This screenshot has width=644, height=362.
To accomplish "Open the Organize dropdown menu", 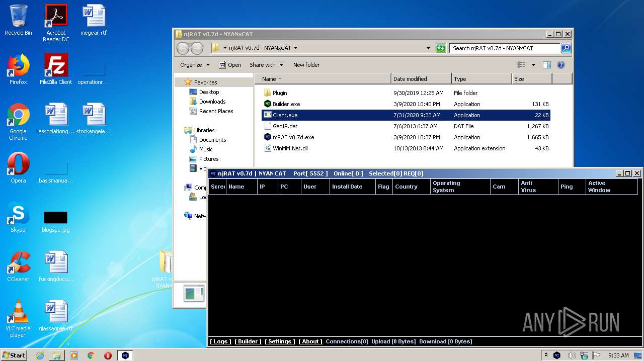I will [195, 65].
